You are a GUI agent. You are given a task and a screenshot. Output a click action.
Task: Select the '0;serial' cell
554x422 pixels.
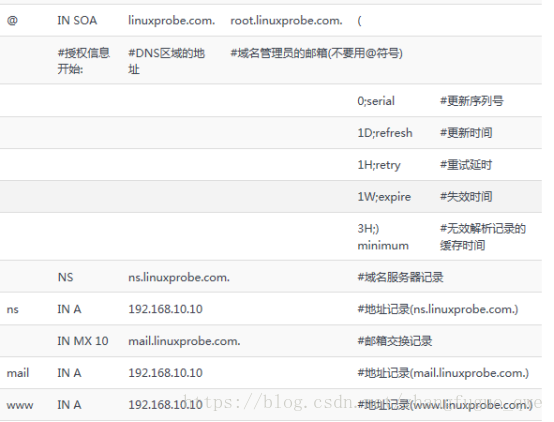pos(376,101)
